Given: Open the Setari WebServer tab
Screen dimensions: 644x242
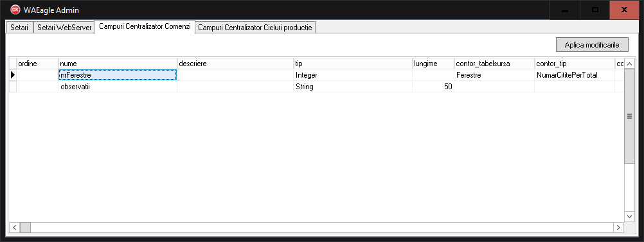Looking at the screenshot, I should coord(64,28).
